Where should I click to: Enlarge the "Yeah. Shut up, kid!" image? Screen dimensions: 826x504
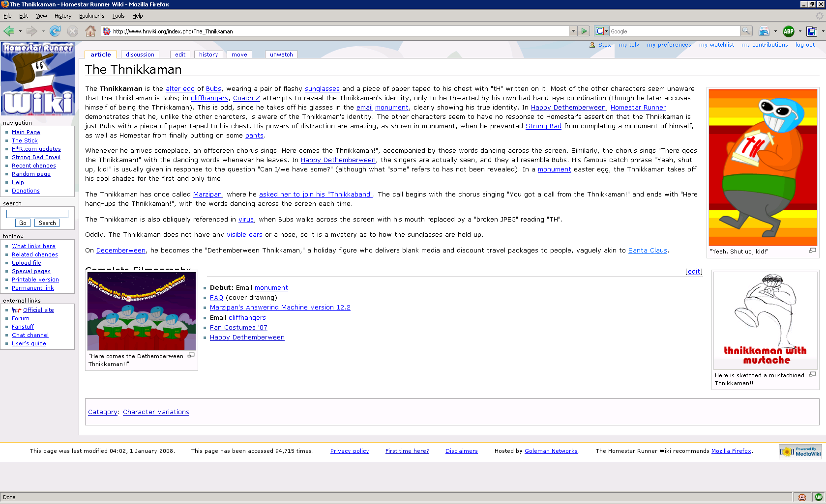tap(812, 251)
